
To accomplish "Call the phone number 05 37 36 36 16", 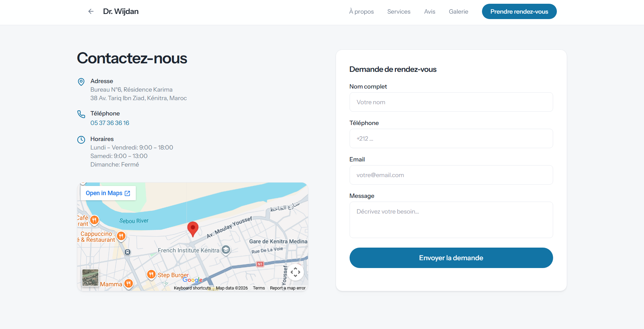I will pos(110,123).
